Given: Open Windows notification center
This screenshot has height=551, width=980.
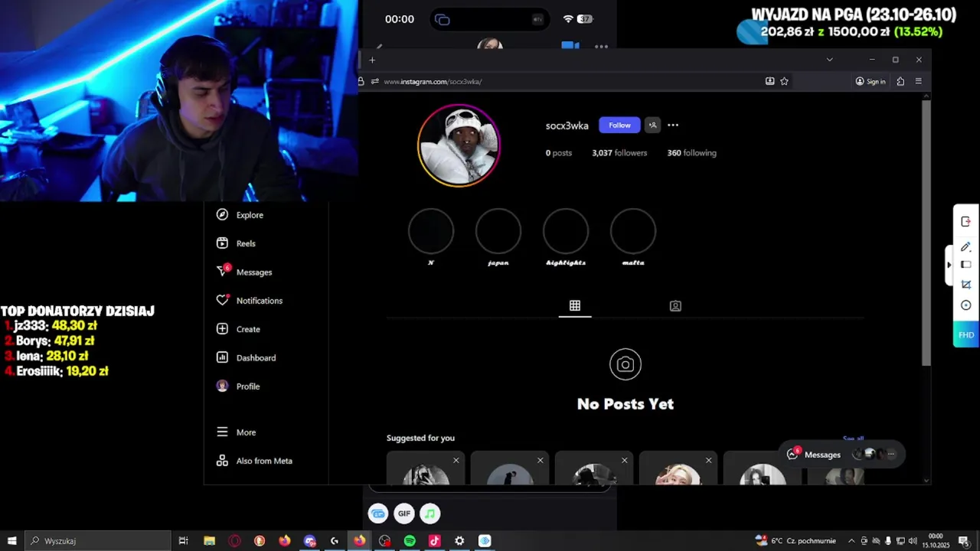Looking at the screenshot, I should 963,541.
